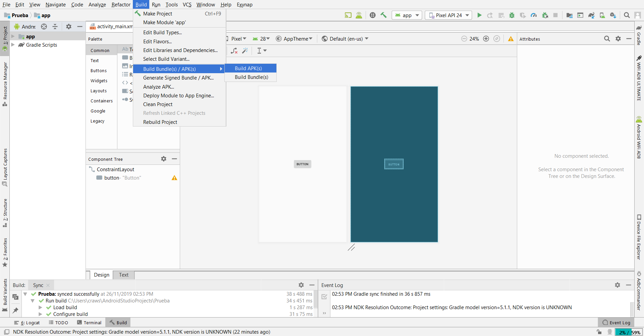Open Device File Explorer side panel
644x336 pixels.
pos(639,237)
